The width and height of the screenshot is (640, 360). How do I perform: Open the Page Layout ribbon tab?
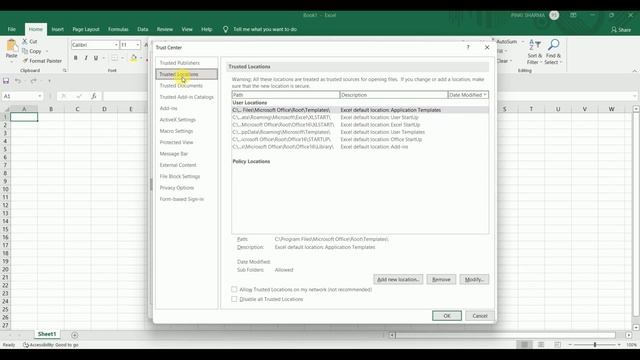coord(86,29)
